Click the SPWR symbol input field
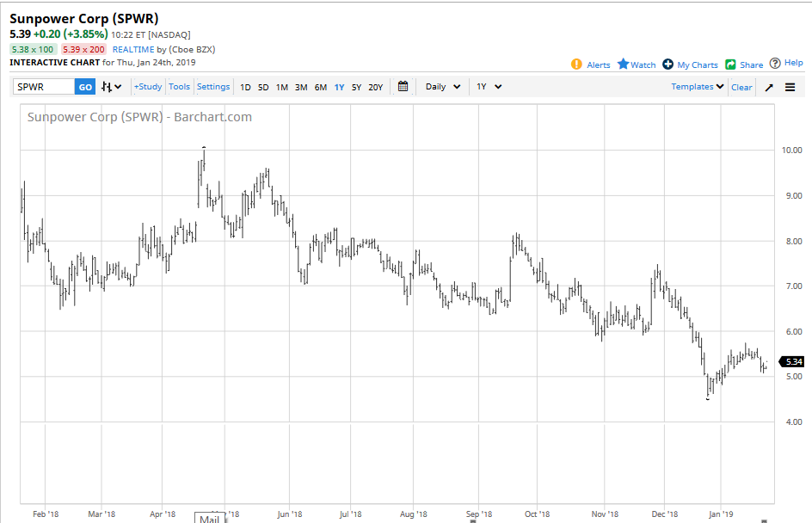Image resolution: width=812 pixels, height=523 pixels. pos(44,87)
